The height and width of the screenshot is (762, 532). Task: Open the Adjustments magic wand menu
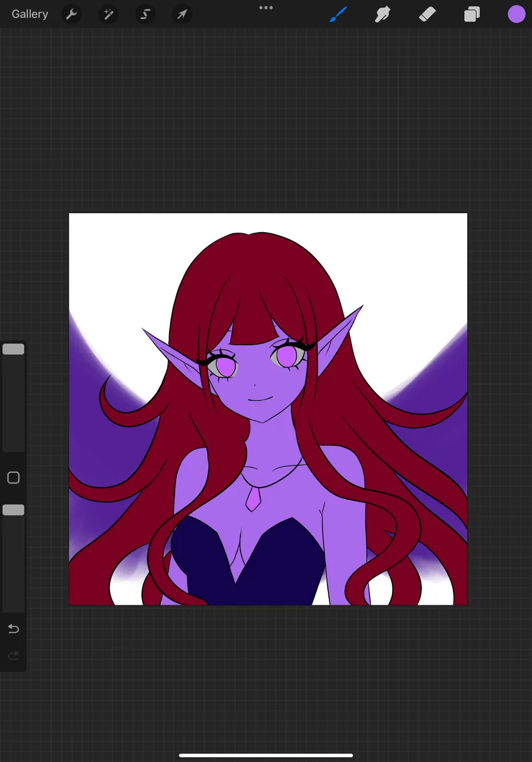(108, 14)
